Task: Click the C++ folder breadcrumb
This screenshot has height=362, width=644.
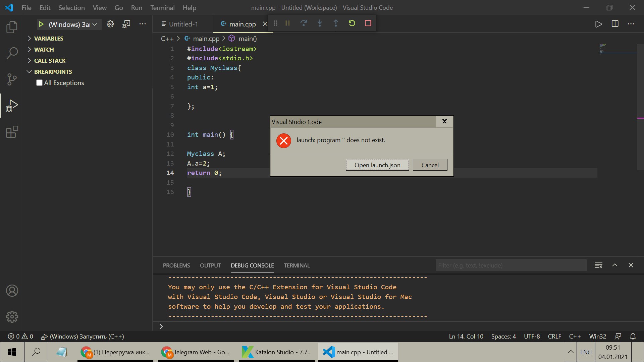Action: coord(167,39)
